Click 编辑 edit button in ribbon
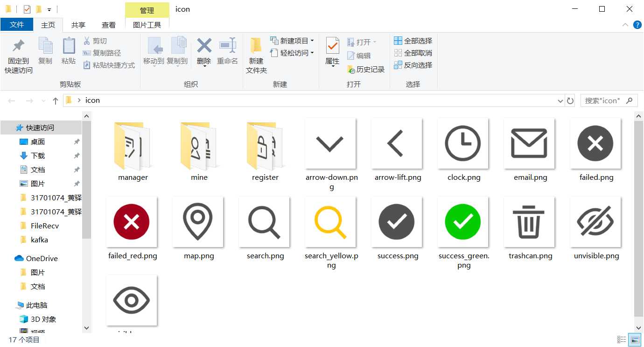Image resolution: width=644 pixels, height=347 pixels. tap(359, 56)
